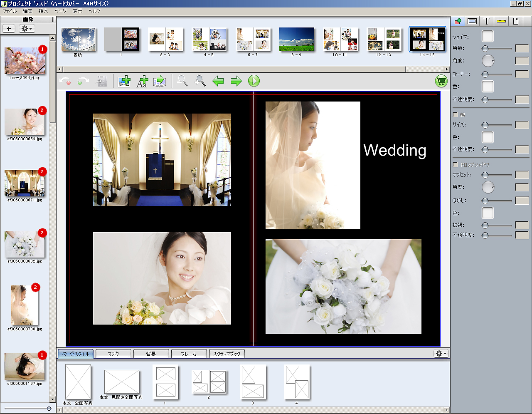The image size is (532, 414).
Task: Open the 挿入 menu
Action: (x=43, y=11)
